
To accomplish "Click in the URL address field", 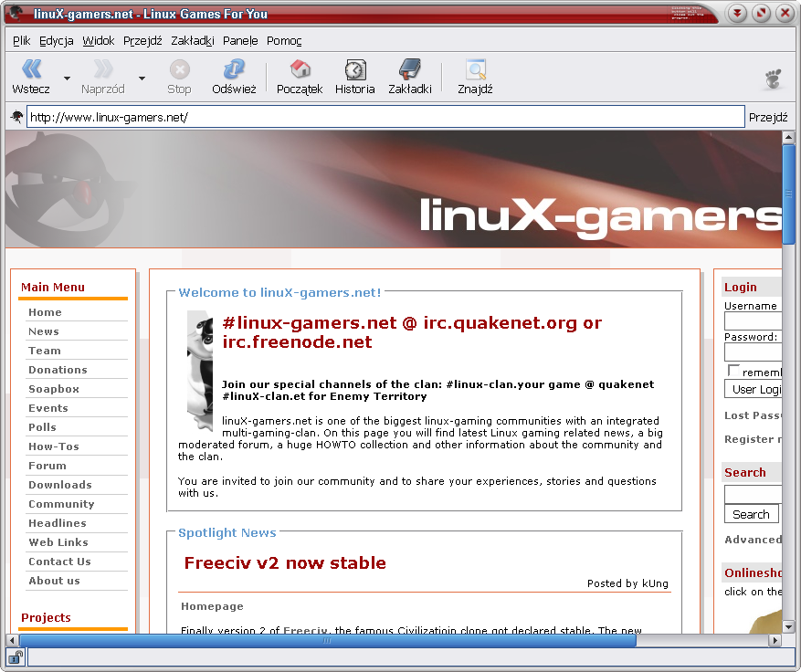I will coord(385,117).
